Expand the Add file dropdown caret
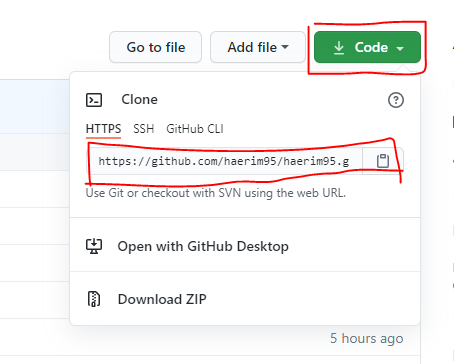The image size is (454, 364). (285, 47)
